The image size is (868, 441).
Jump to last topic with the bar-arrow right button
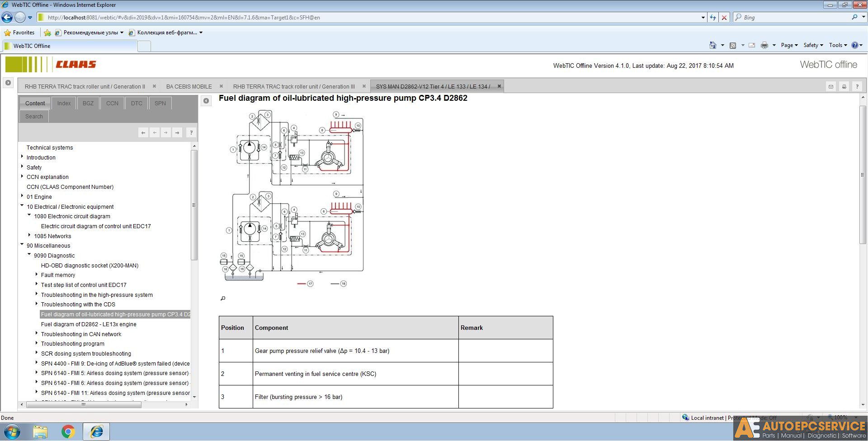click(177, 132)
